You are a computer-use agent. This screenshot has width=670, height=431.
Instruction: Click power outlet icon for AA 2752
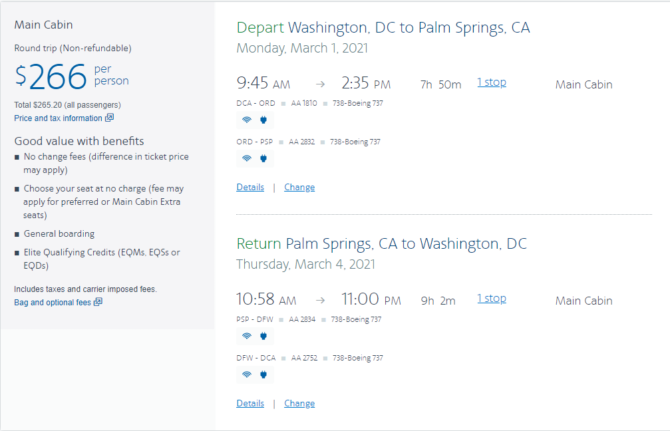click(x=263, y=374)
